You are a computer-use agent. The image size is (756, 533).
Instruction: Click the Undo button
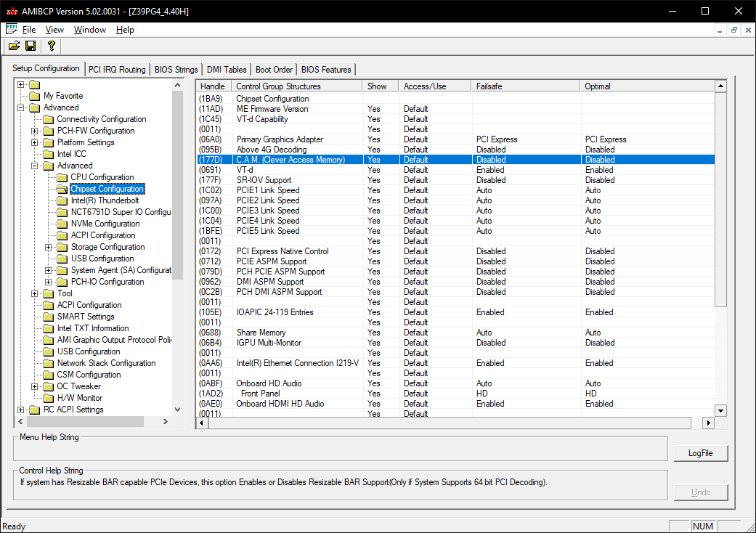(x=701, y=492)
